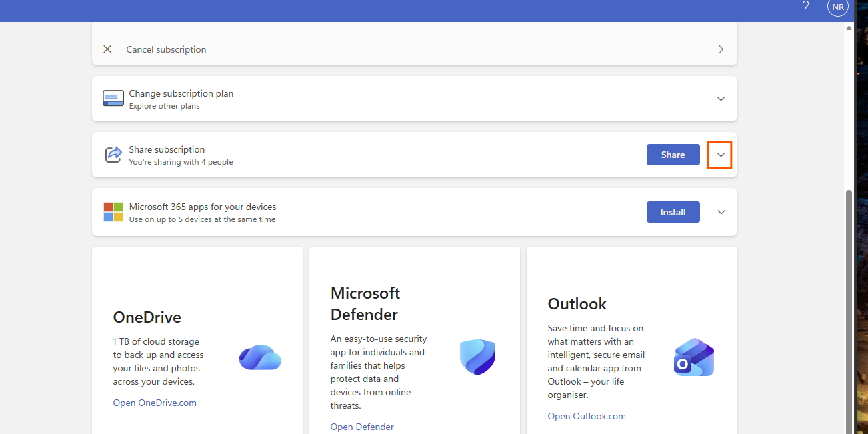Open the Defender link

[x=362, y=427]
